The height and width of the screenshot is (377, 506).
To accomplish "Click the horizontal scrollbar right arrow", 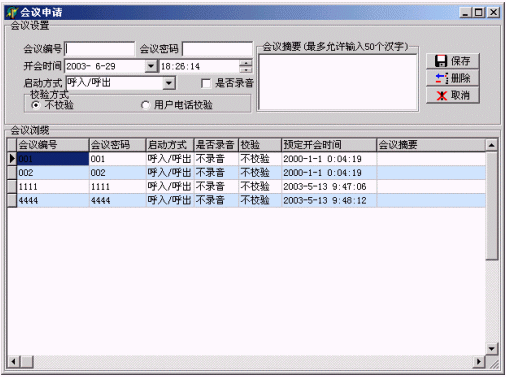I will coord(479,361).
